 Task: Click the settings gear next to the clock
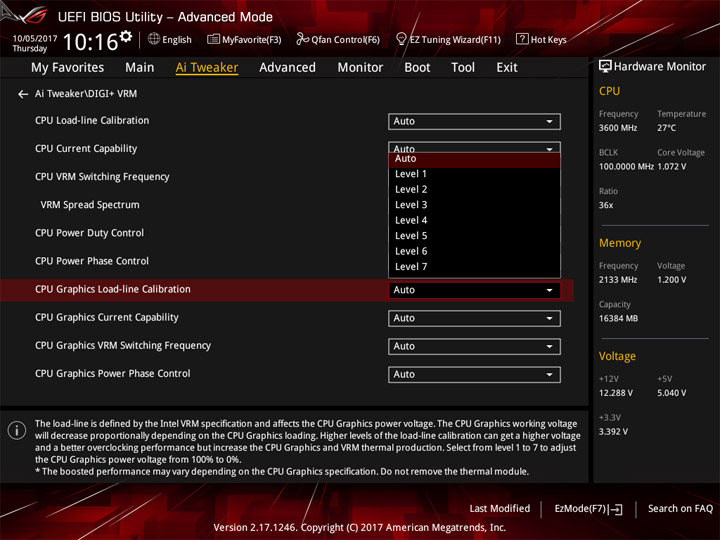126,37
